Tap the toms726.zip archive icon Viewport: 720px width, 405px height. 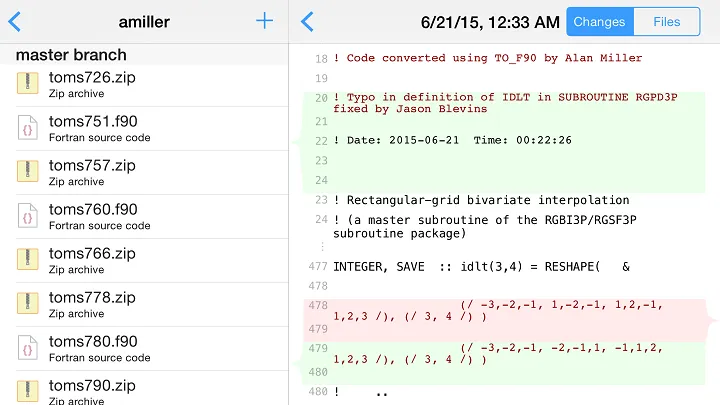(27, 84)
